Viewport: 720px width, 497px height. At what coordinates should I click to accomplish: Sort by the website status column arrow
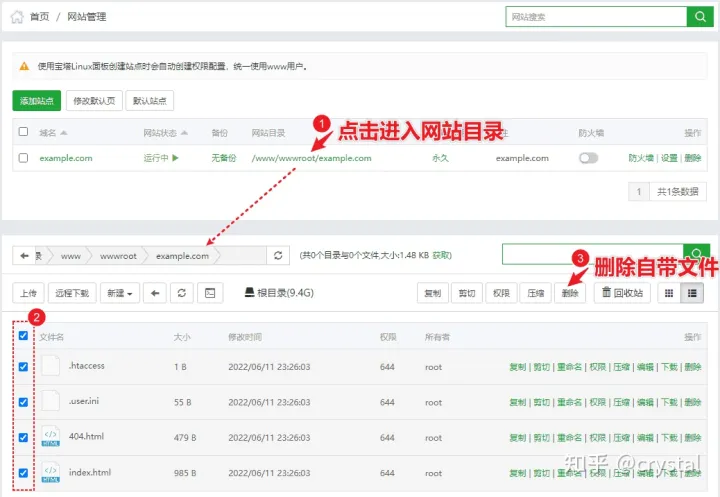184,133
